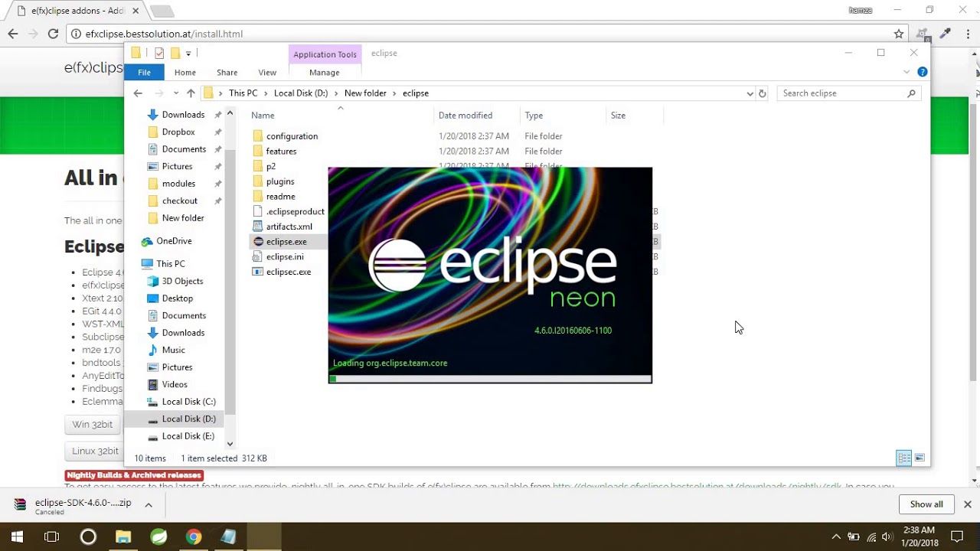Select the eclipsec.exe file
This screenshot has height=551, width=980.
point(288,272)
